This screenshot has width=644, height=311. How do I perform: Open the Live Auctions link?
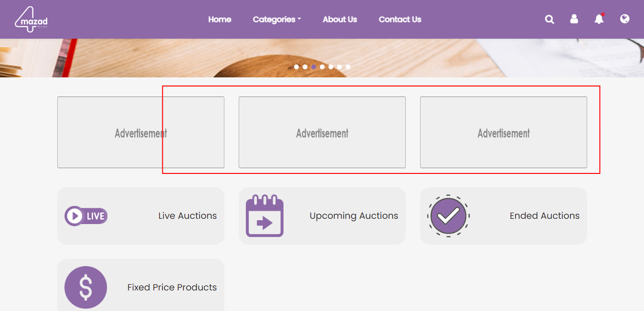(x=188, y=216)
